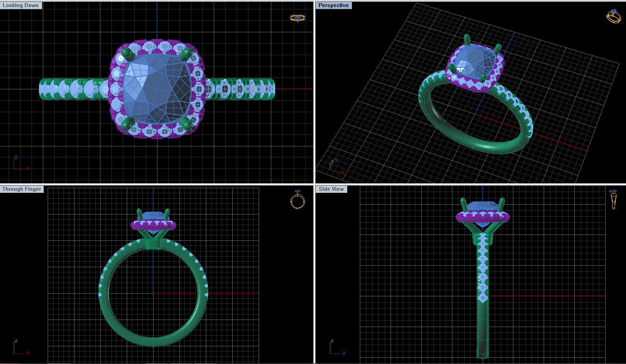The width and height of the screenshot is (626, 364).
Task: Click the Through Finger ring view icon
Action: [x=298, y=200]
